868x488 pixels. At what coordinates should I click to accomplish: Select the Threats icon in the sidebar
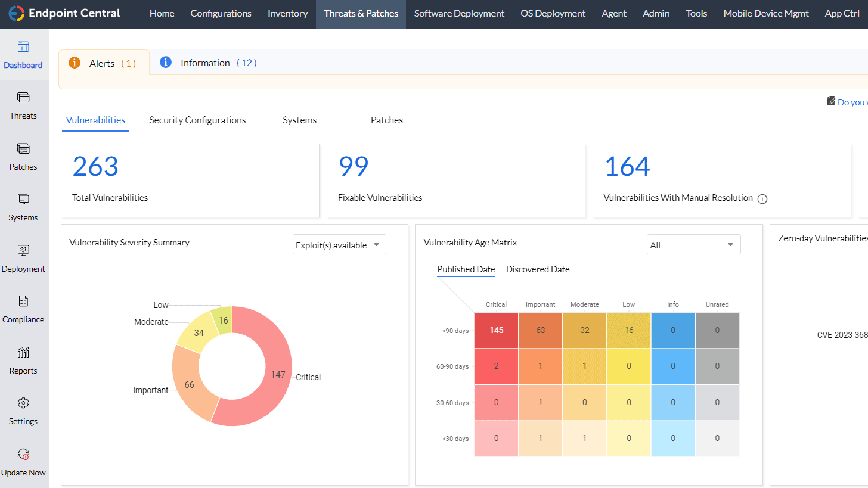(x=23, y=106)
